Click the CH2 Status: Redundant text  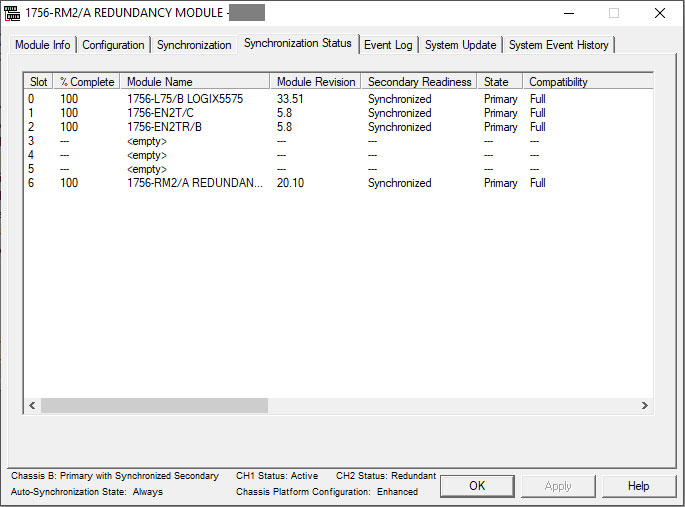[386, 476]
